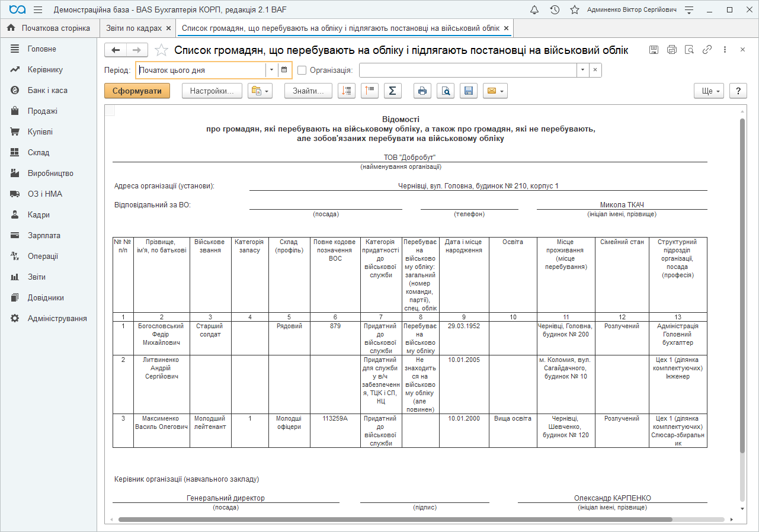Image resolution: width=759 pixels, height=532 pixels.
Task: Click the horizontal scrollbar under the report
Action: (395, 520)
